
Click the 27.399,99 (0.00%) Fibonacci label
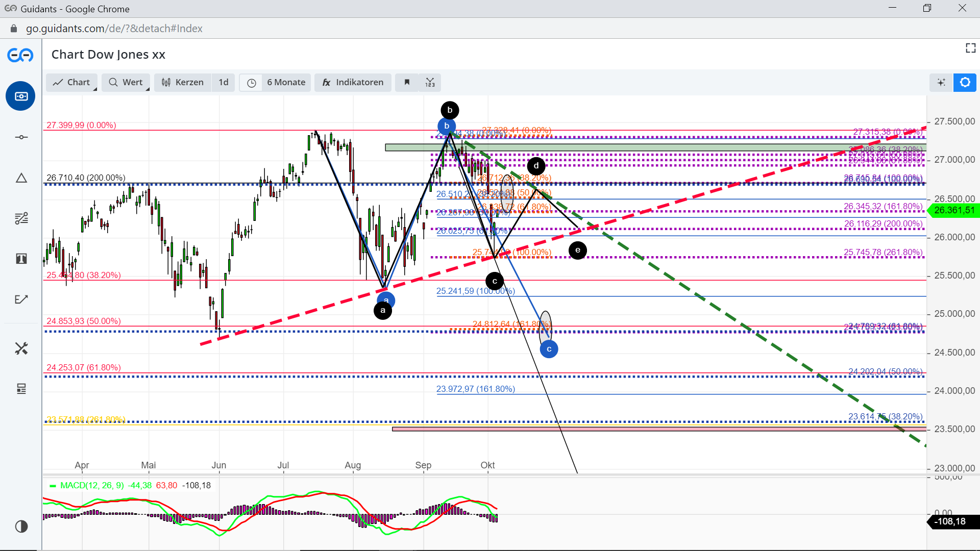coord(81,125)
